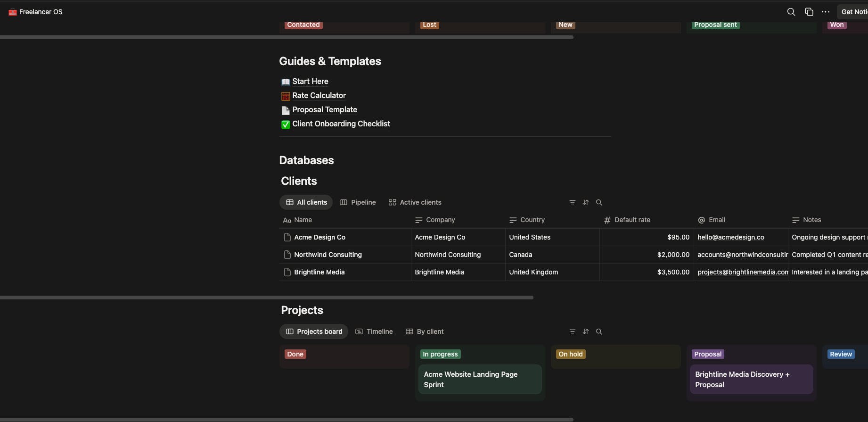The image size is (868, 422).
Task: Click the $3,500.00 default rate cell
Action: [647, 272]
